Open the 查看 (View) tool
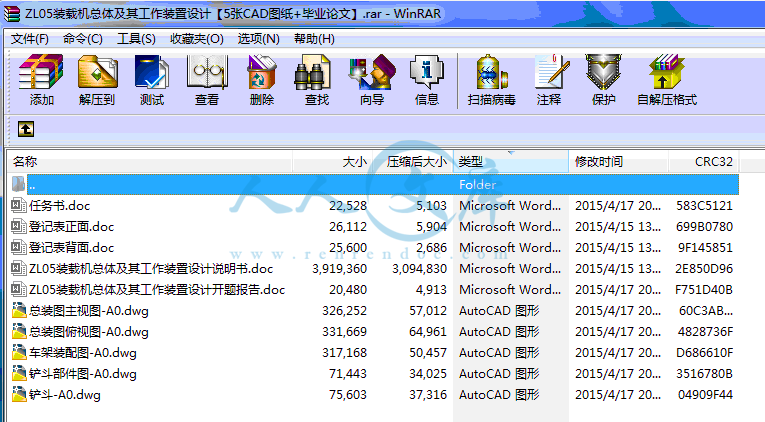Viewport: 765px width, 422px height. [x=207, y=72]
